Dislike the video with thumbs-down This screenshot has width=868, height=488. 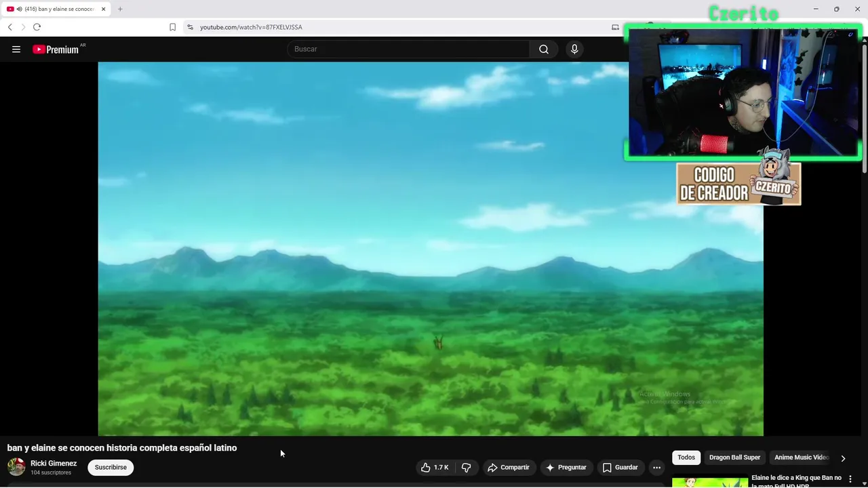click(x=467, y=467)
